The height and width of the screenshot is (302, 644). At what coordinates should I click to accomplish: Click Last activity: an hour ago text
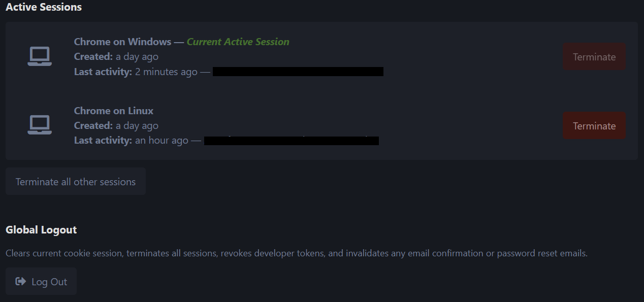point(131,140)
